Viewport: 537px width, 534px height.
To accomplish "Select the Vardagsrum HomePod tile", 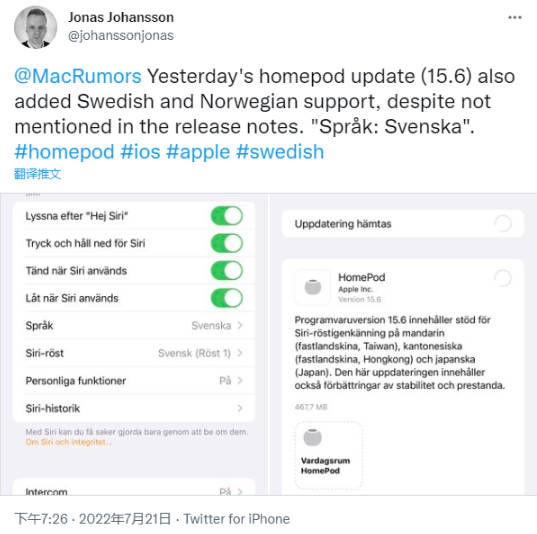I will [x=328, y=455].
